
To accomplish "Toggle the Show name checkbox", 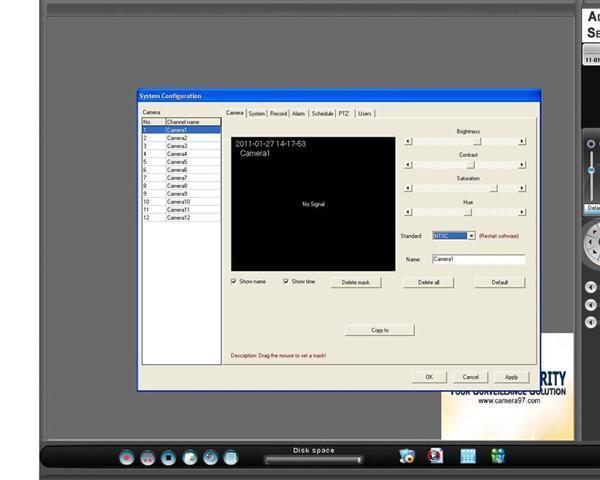I will pos(234,282).
